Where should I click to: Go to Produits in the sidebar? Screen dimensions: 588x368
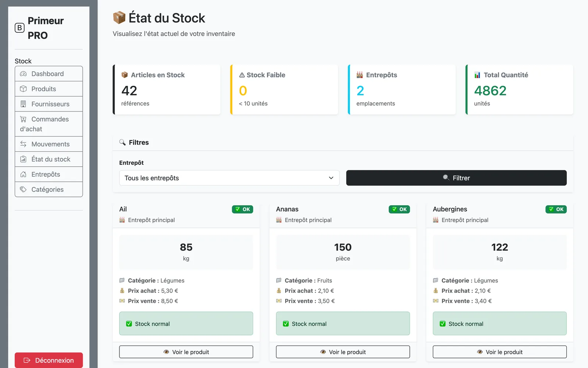point(49,89)
